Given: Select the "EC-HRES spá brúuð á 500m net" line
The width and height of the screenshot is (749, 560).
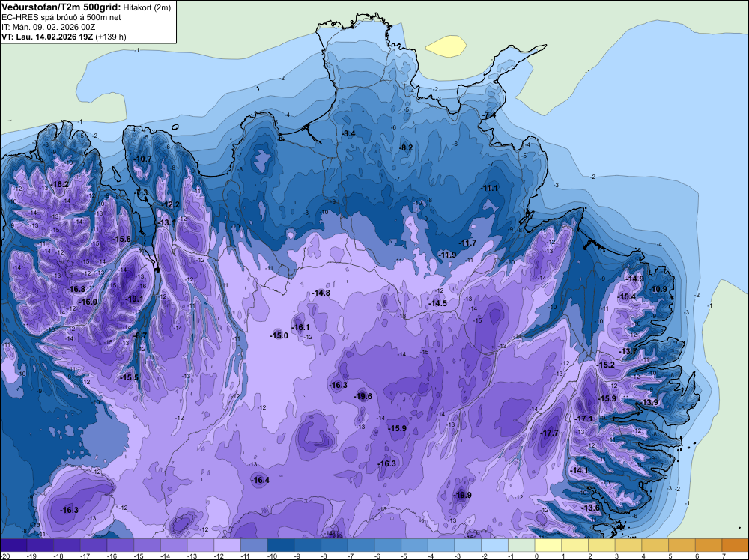Looking at the screenshot, I should [61, 18].
